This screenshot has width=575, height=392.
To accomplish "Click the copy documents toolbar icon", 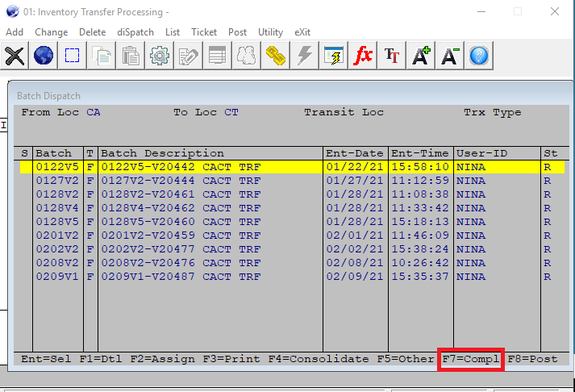I will [102, 56].
